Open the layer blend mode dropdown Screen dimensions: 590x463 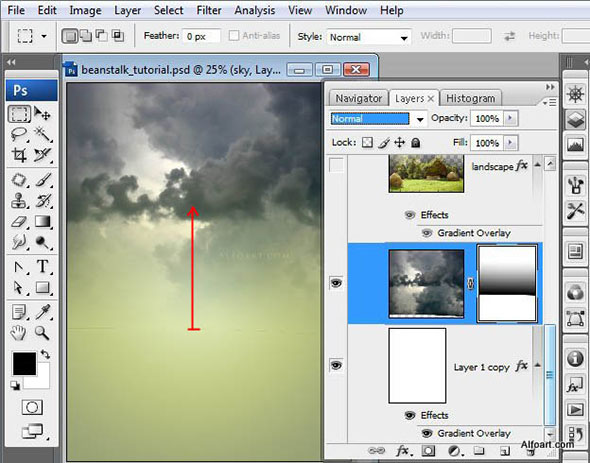click(379, 119)
